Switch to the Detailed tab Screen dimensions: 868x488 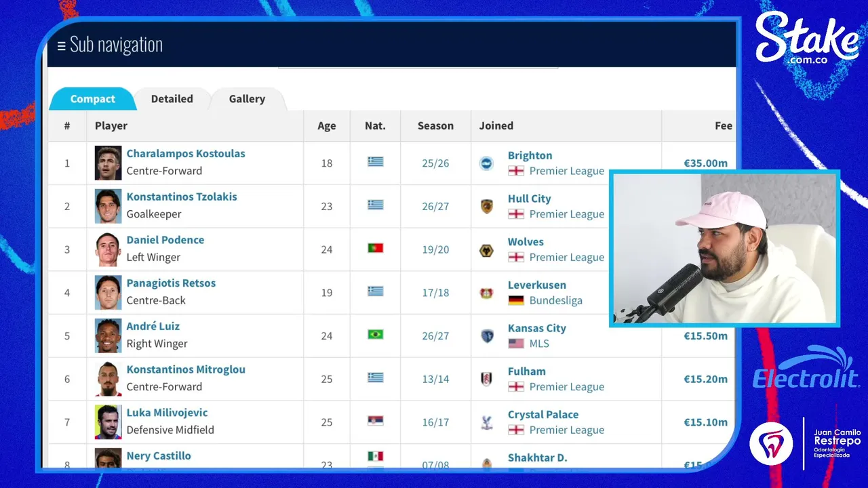click(x=172, y=99)
